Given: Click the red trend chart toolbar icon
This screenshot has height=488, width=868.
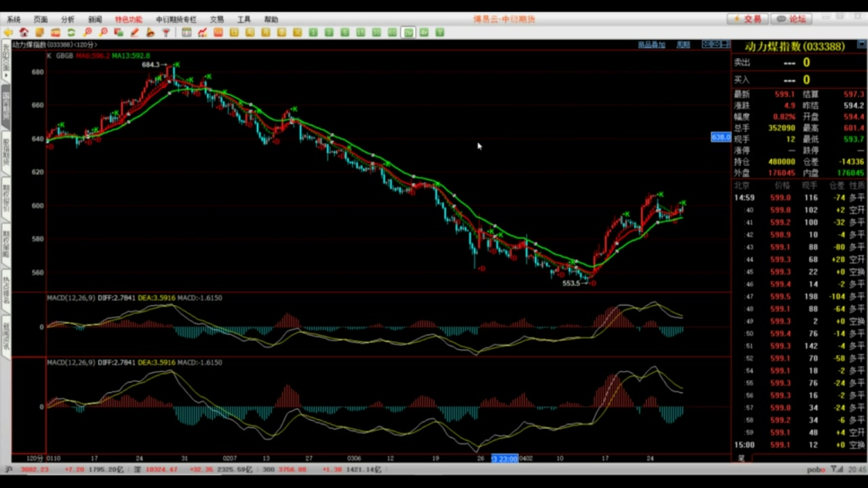Looking at the screenshot, I should click(x=202, y=33).
